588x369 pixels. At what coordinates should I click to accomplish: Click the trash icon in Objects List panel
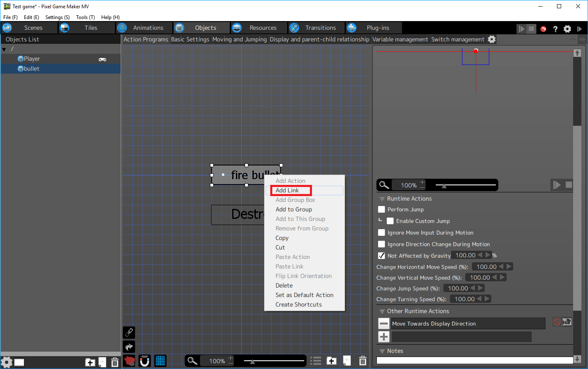click(115, 362)
